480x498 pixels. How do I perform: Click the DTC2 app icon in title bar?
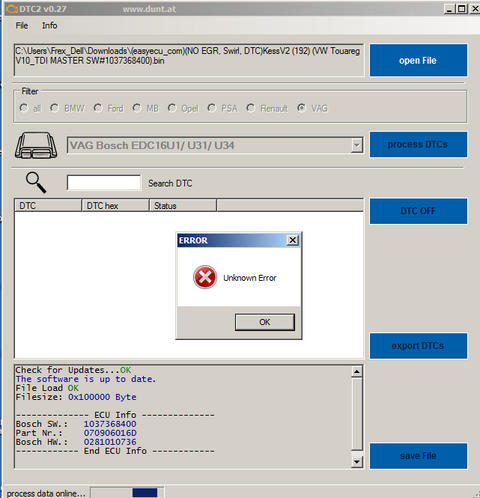(x=11, y=9)
